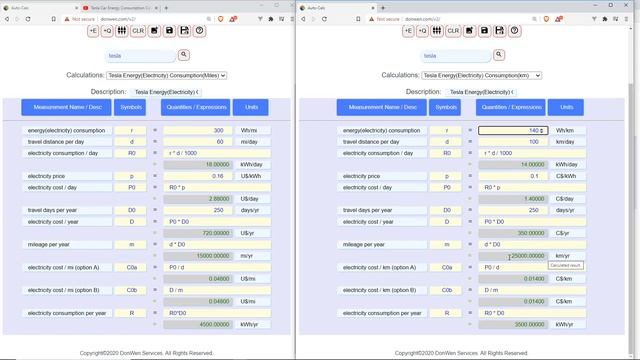Image resolution: width=640 pixels, height=360 pixels.
Task: Bookmark page in left browser window
Action: (53, 19)
